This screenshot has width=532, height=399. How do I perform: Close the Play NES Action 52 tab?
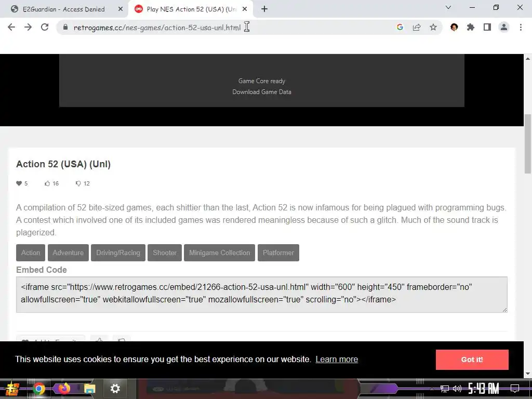click(x=245, y=9)
